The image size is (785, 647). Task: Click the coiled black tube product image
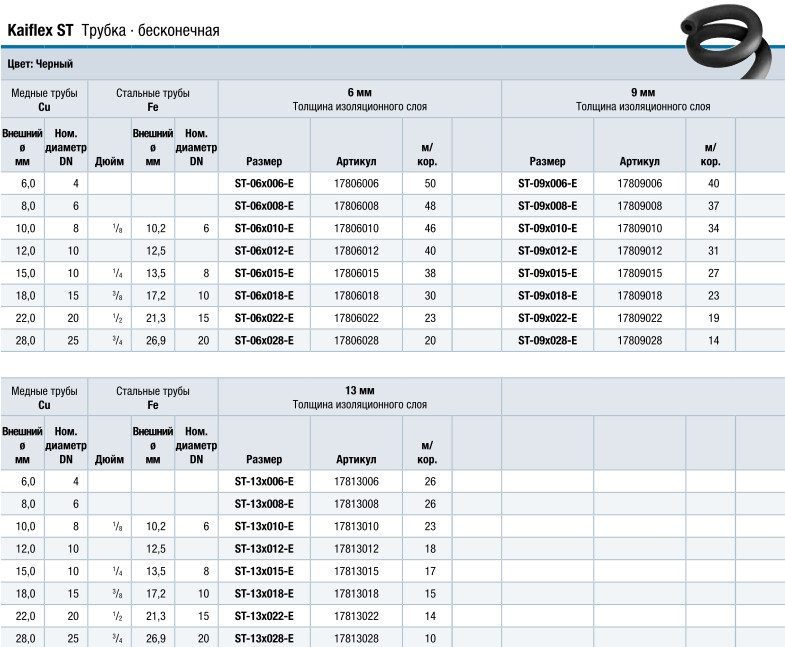tap(726, 40)
